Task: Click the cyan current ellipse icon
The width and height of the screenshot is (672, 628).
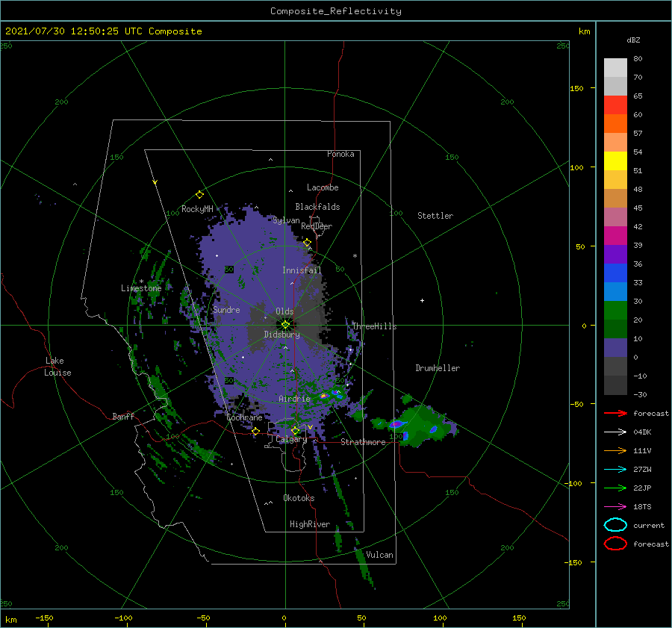Action: point(615,525)
